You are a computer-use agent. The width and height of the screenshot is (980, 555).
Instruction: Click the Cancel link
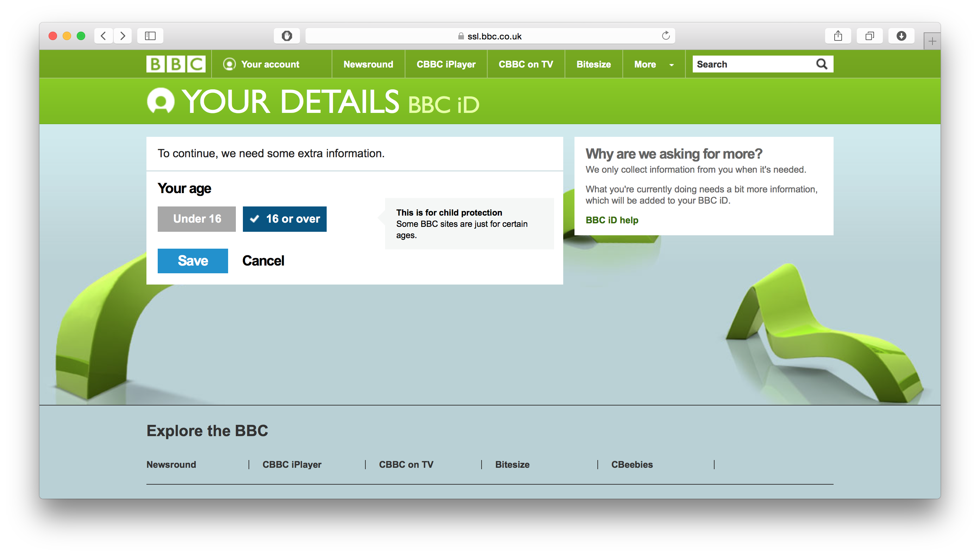pyautogui.click(x=263, y=261)
